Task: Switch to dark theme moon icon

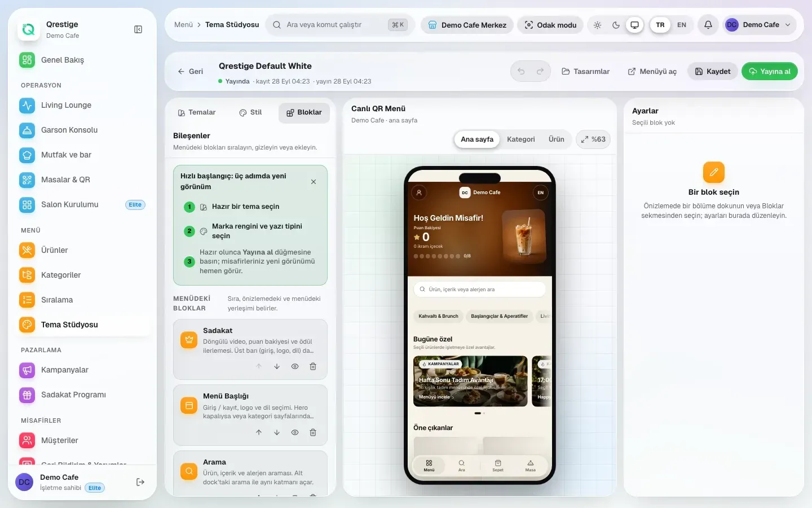Action: (x=616, y=25)
